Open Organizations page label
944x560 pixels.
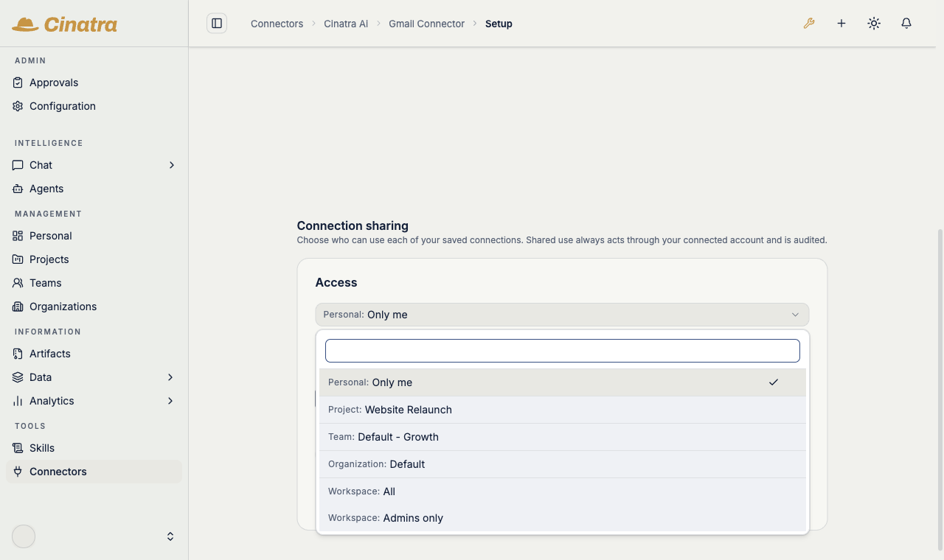pyautogui.click(x=63, y=307)
